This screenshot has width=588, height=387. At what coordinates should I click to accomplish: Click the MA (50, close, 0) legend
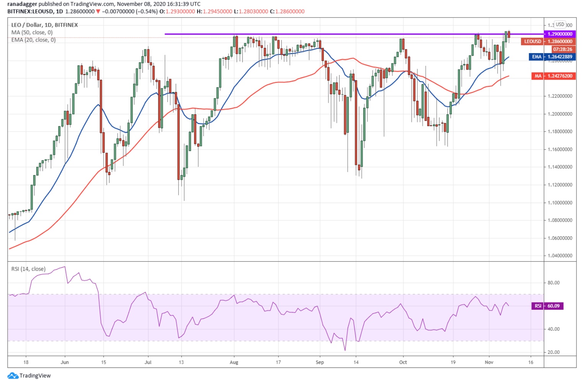[32, 33]
